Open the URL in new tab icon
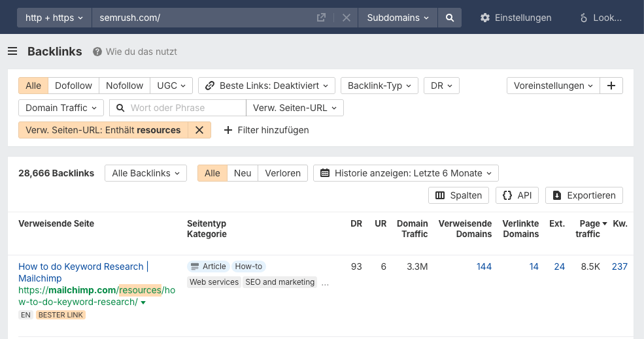 pyautogui.click(x=321, y=18)
